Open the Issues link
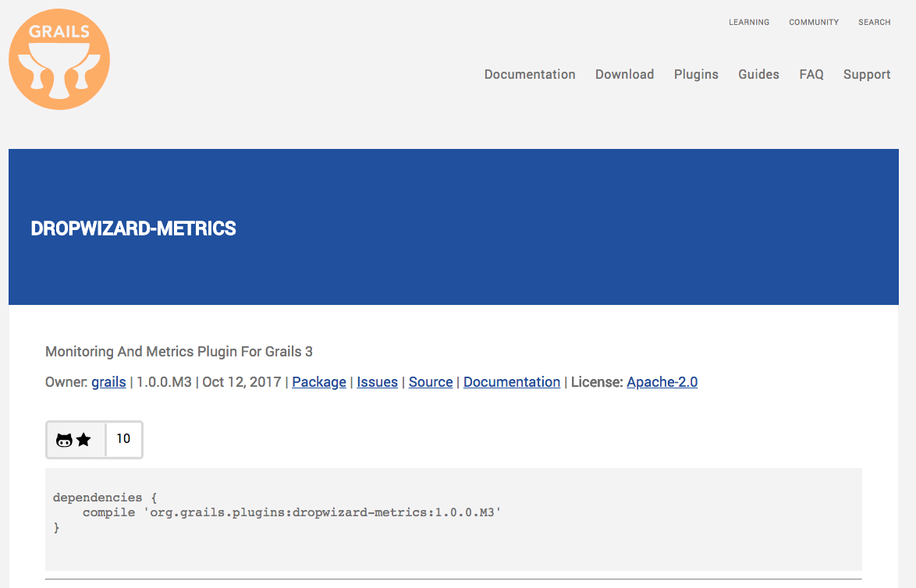The image size is (916, 588). coord(378,382)
